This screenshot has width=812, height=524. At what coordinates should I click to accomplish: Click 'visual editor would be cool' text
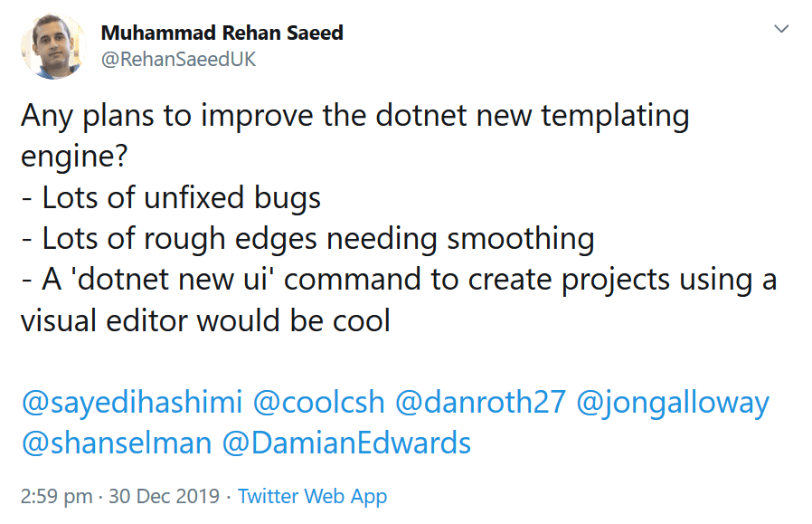click(x=205, y=320)
